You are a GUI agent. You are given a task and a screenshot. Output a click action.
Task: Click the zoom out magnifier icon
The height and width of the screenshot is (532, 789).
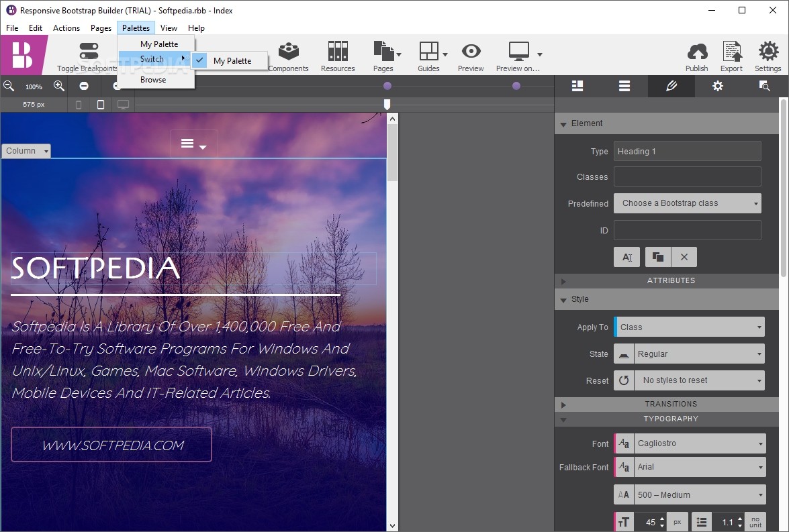tap(9, 86)
